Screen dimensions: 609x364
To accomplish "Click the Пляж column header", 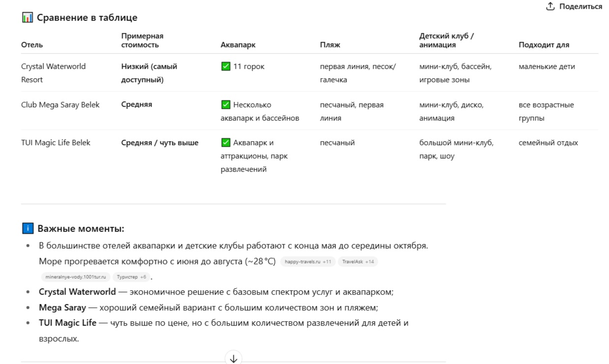I will pyautogui.click(x=330, y=45).
